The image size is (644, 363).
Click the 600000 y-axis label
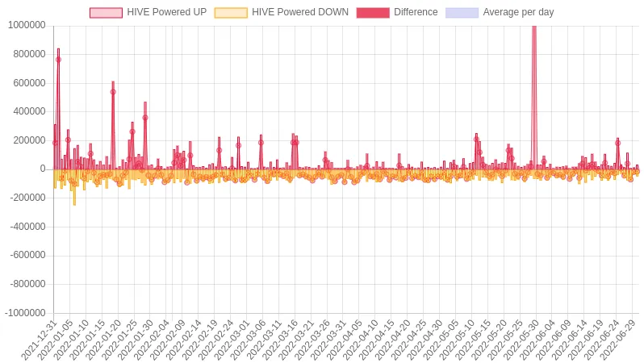click(29, 83)
